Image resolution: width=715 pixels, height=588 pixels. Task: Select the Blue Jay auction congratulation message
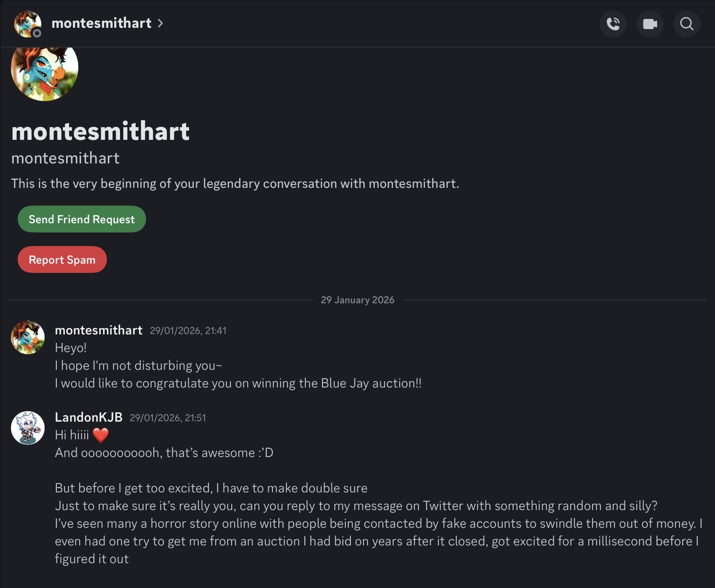pyautogui.click(x=238, y=383)
